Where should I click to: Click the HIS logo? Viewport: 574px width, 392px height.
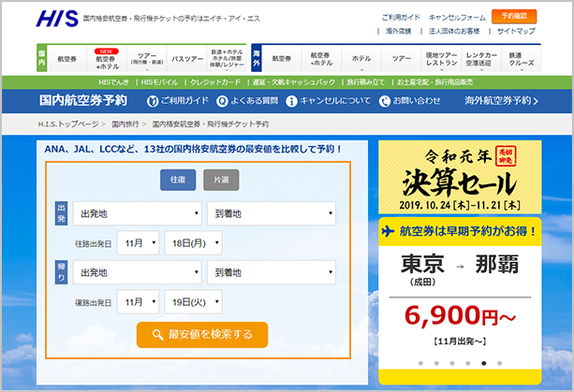point(56,19)
